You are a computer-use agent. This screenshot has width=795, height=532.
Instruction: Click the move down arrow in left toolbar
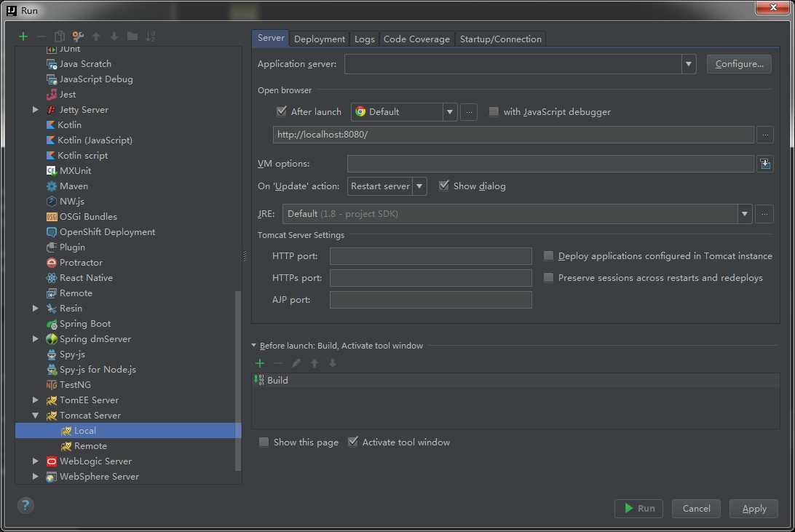(114, 36)
